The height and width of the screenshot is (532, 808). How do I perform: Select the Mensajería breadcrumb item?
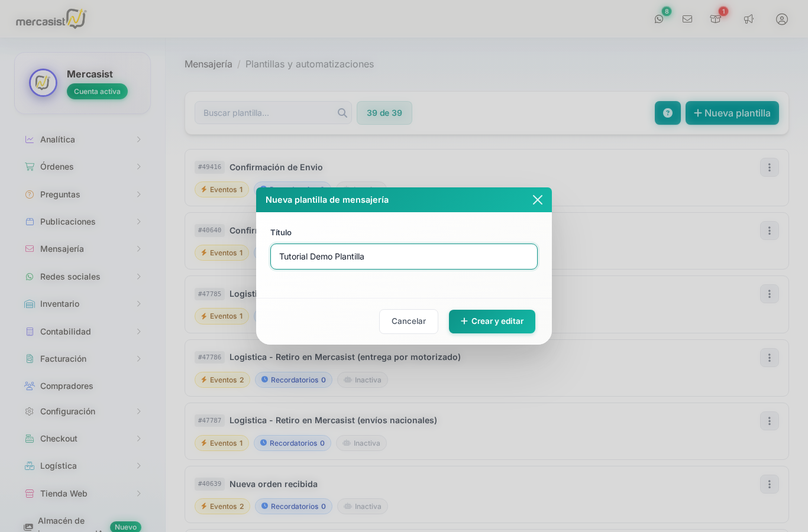point(208,64)
